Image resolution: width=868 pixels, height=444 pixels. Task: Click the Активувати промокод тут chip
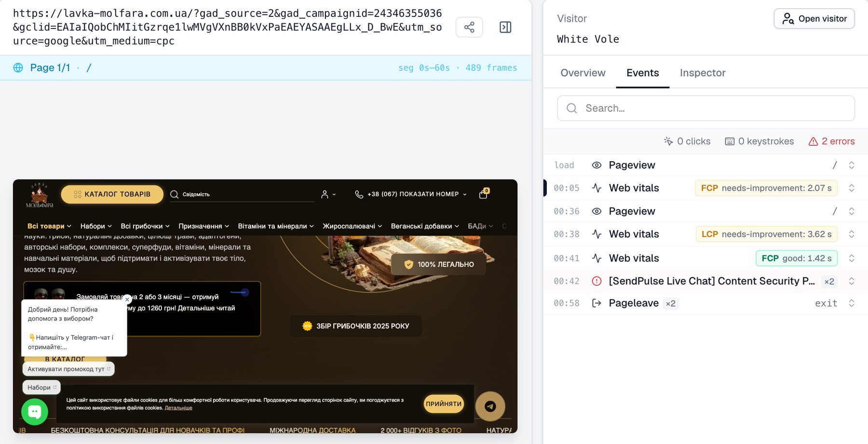click(68, 369)
